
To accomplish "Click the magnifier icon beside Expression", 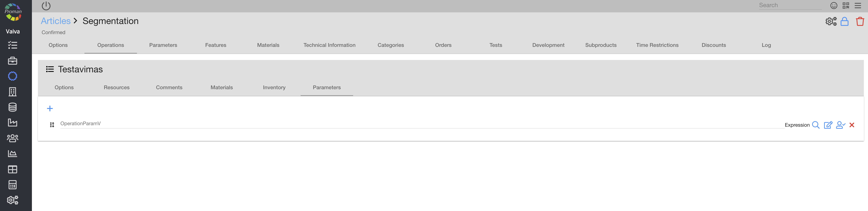I will tap(815, 125).
